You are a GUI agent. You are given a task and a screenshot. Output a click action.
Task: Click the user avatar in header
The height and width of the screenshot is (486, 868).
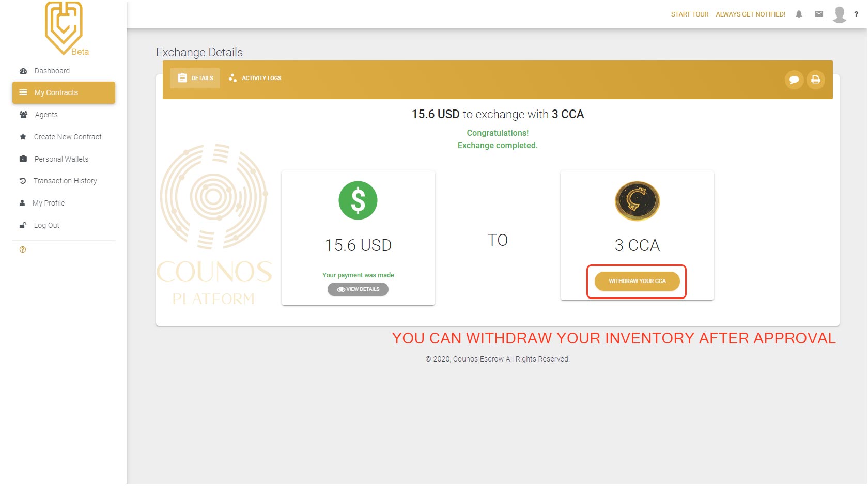(840, 14)
